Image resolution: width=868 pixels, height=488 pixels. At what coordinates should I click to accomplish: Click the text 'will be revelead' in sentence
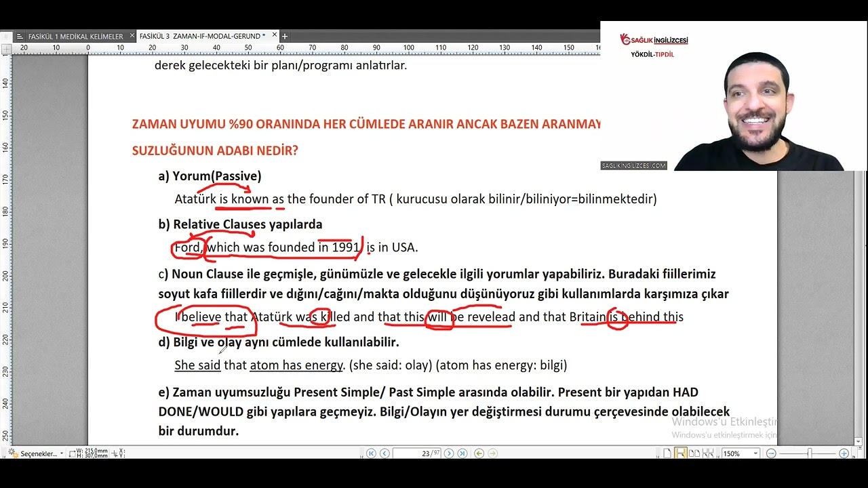click(x=471, y=317)
